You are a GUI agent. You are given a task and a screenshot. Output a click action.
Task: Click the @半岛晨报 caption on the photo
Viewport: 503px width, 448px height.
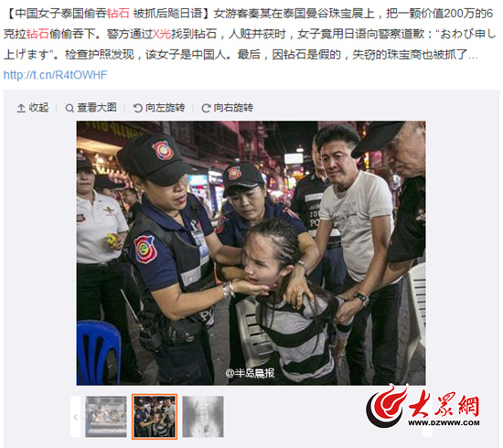(251, 373)
